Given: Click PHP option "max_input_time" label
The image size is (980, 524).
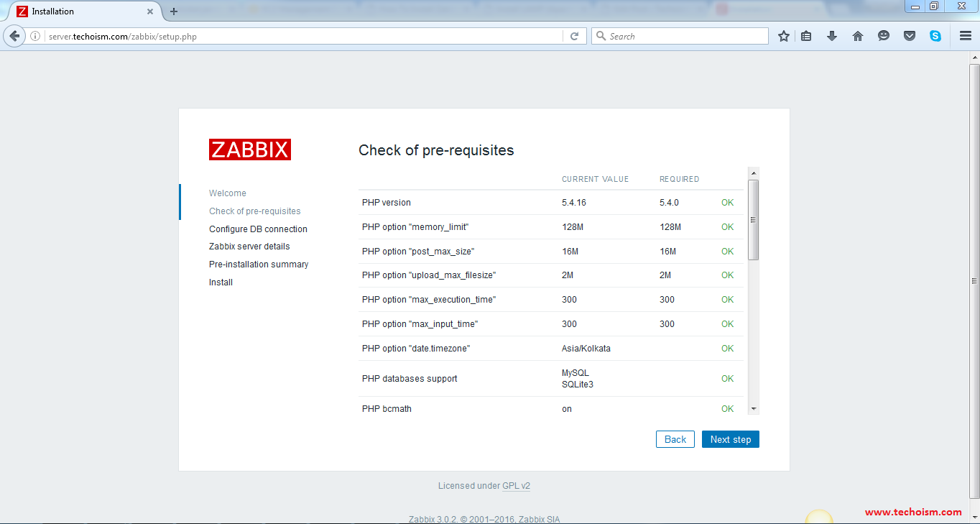Looking at the screenshot, I should coord(420,324).
